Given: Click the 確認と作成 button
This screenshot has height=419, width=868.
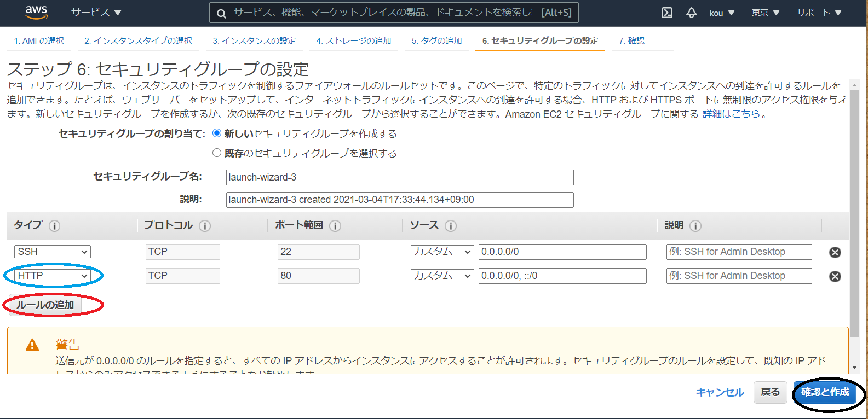Looking at the screenshot, I should point(825,392).
